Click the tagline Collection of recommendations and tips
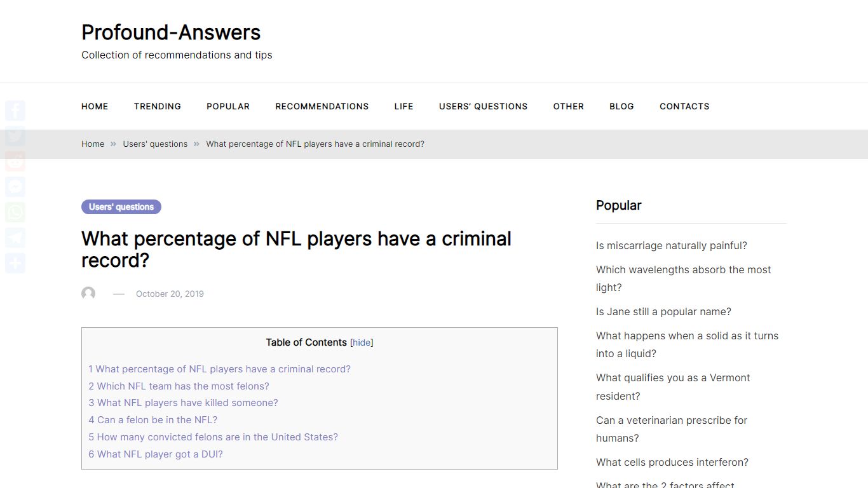The image size is (868, 488). 177,55
